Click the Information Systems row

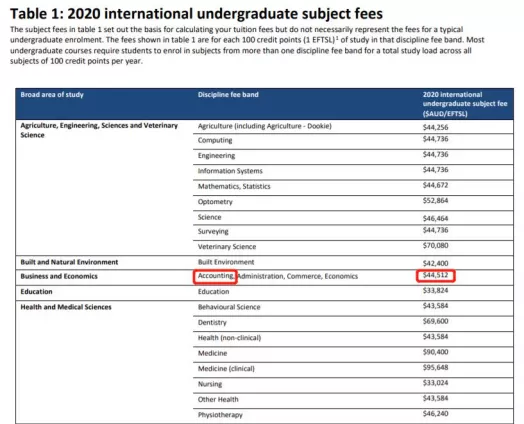(x=353, y=171)
